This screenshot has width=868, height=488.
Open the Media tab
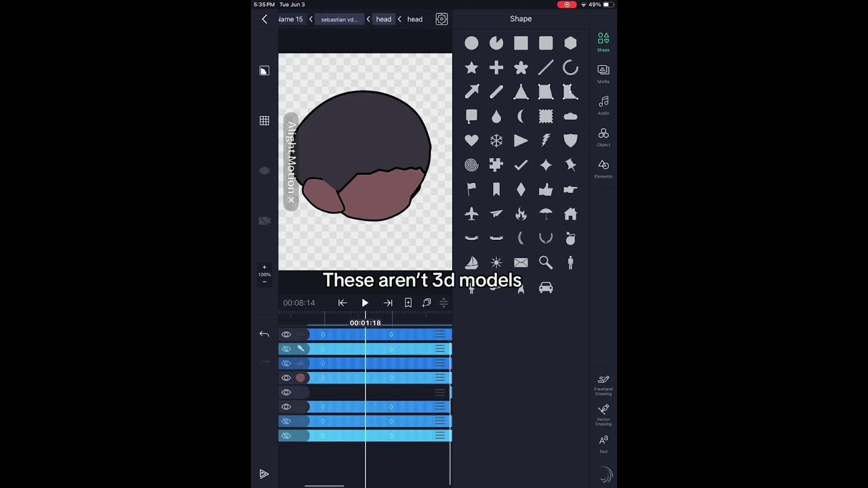tap(604, 74)
